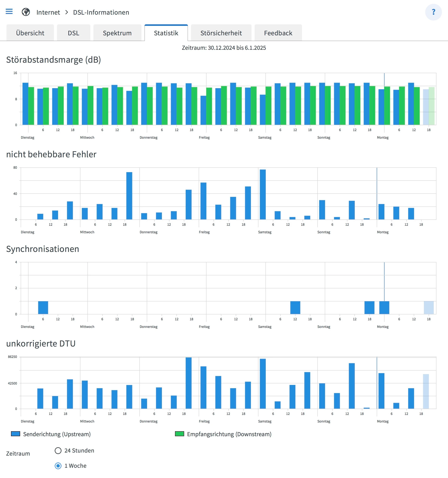The image size is (448, 478).
Task: Click the light-blue last unkorrigierte DTU bar
Action: pyautogui.click(x=426, y=391)
